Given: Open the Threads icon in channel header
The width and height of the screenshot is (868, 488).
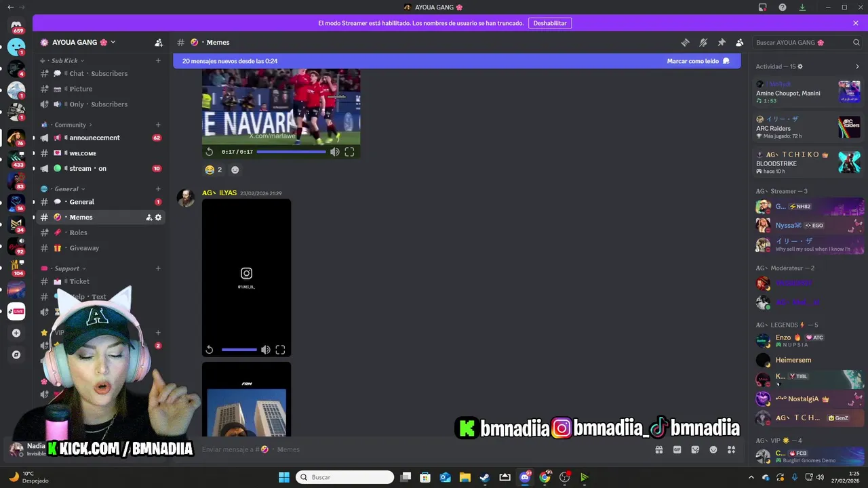Looking at the screenshot, I should pos(685,42).
